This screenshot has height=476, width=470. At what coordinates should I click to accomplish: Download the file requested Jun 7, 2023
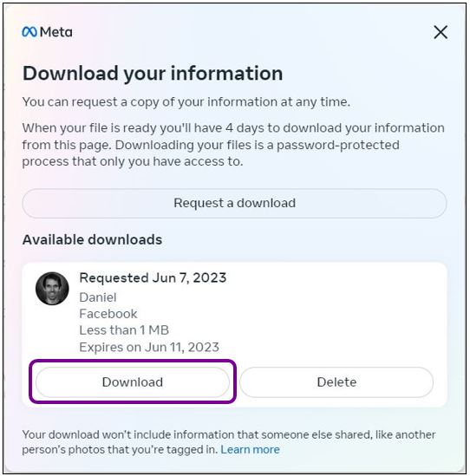tap(133, 381)
